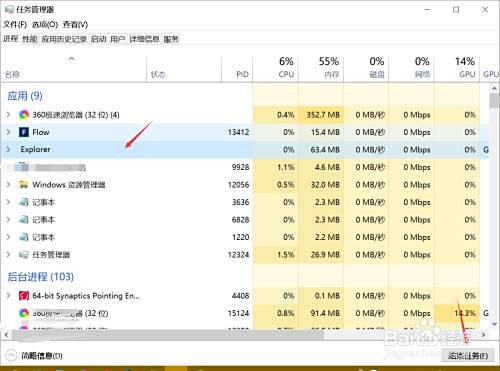Click the notepad icon for PID 1220
The height and width of the screenshot is (371, 500).
pos(24,237)
